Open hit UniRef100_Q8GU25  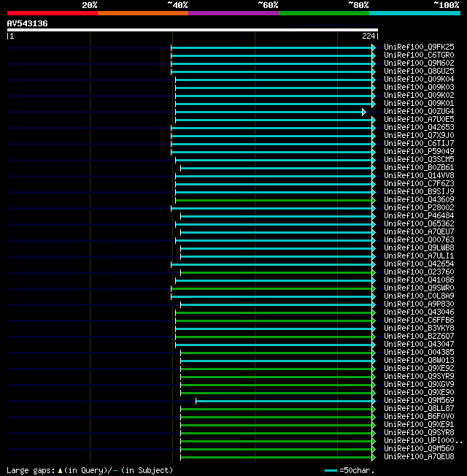[419, 71]
